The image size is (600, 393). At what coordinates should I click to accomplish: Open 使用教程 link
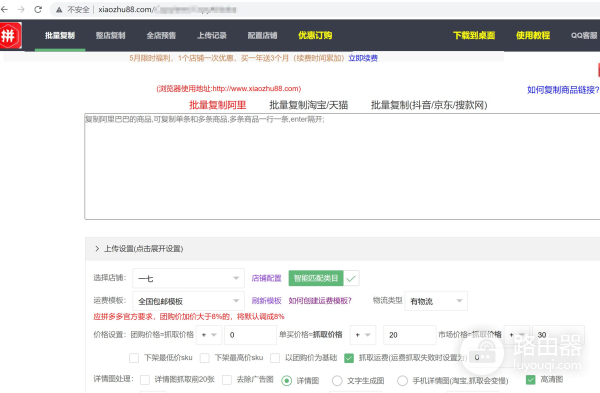pos(533,36)
